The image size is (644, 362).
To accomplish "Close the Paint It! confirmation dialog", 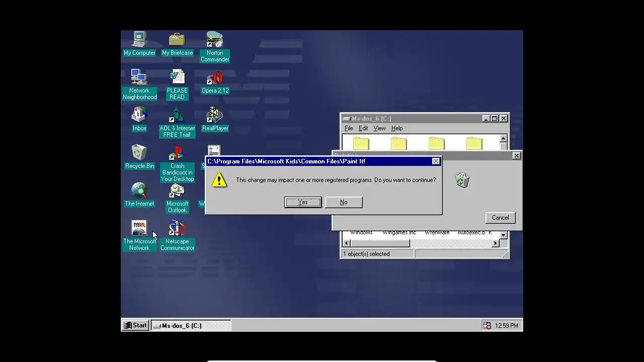I will [x=436, y=161].
